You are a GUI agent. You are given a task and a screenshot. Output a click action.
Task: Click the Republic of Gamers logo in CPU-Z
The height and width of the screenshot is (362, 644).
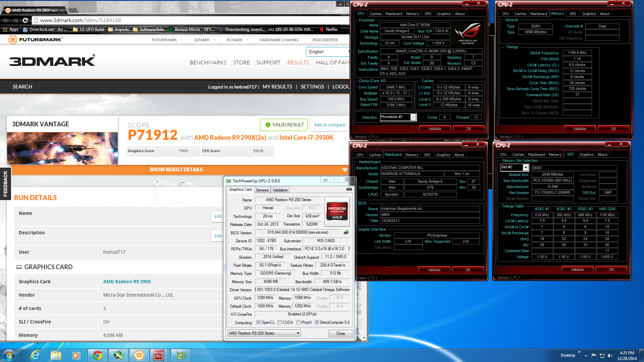click(468, 34)
